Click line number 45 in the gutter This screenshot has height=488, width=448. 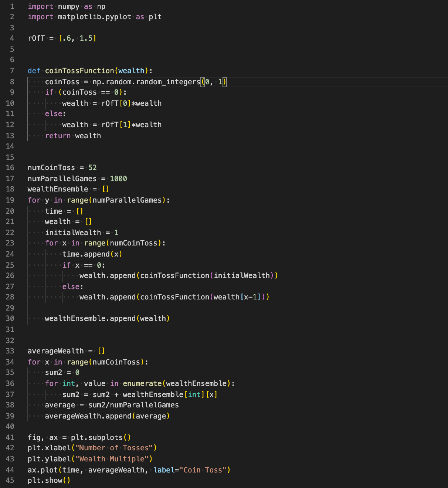tap(10, 480)
